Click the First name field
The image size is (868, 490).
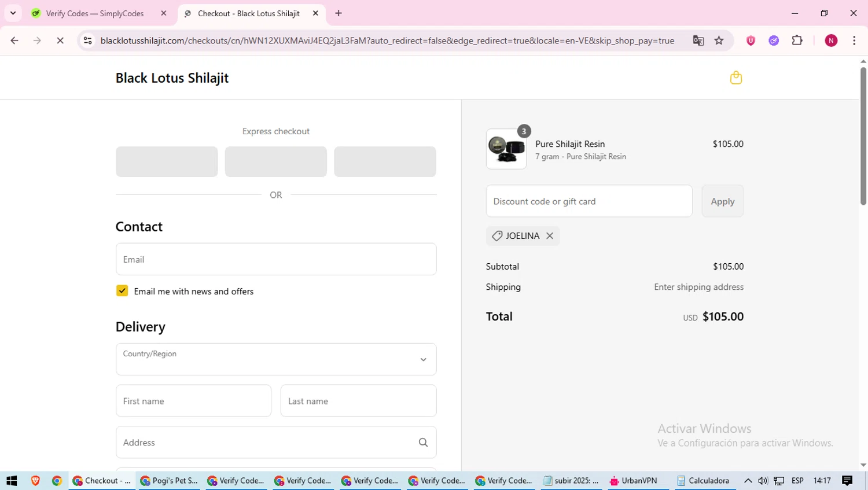[x=193, y=401]
